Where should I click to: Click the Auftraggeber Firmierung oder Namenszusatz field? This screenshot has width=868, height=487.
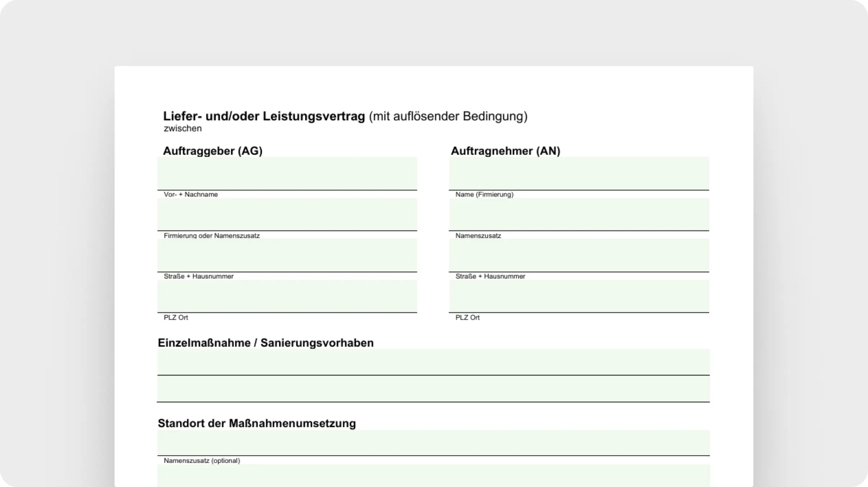point(287,215)
